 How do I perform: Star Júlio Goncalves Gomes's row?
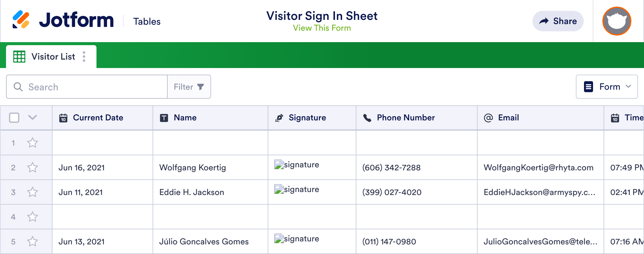[x=33, y=241]
